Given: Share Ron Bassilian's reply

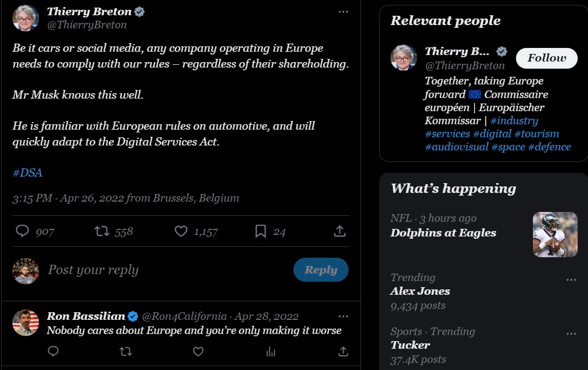Looking at the screenshot, I should (x=343, y=351).
